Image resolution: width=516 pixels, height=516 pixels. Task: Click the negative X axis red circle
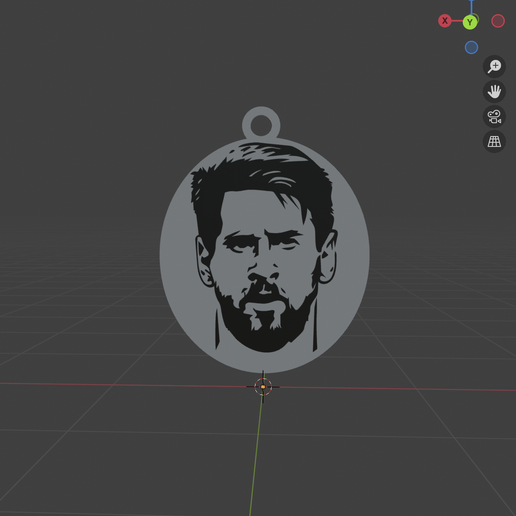(x=498, y=21)
